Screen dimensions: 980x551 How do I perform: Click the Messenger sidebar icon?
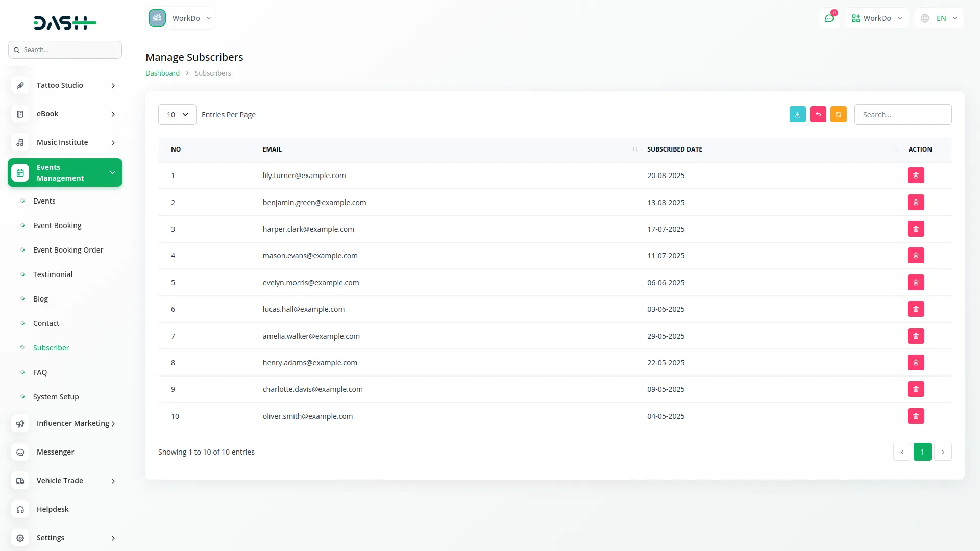pos(20,452)
